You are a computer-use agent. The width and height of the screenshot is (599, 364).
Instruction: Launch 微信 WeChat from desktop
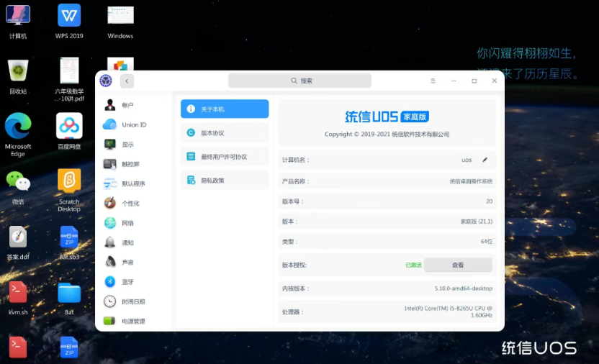pyautogui.click(x=18, y=187)
